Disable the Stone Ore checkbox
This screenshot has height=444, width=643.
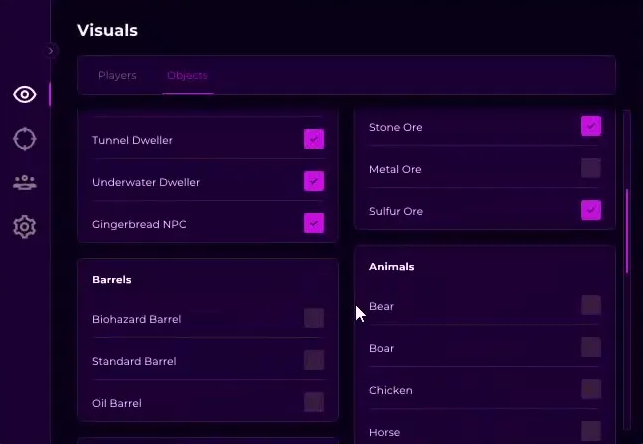[591, 126]
